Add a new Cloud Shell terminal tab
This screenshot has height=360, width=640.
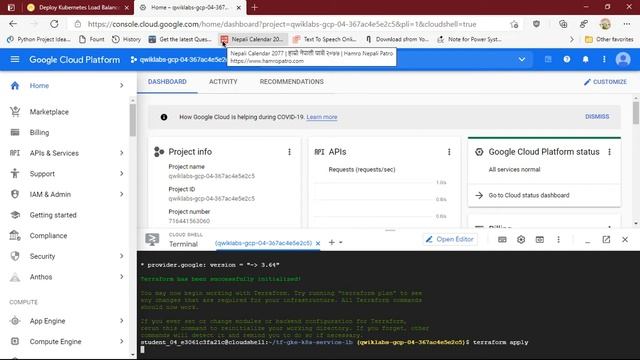click(331, 242)
